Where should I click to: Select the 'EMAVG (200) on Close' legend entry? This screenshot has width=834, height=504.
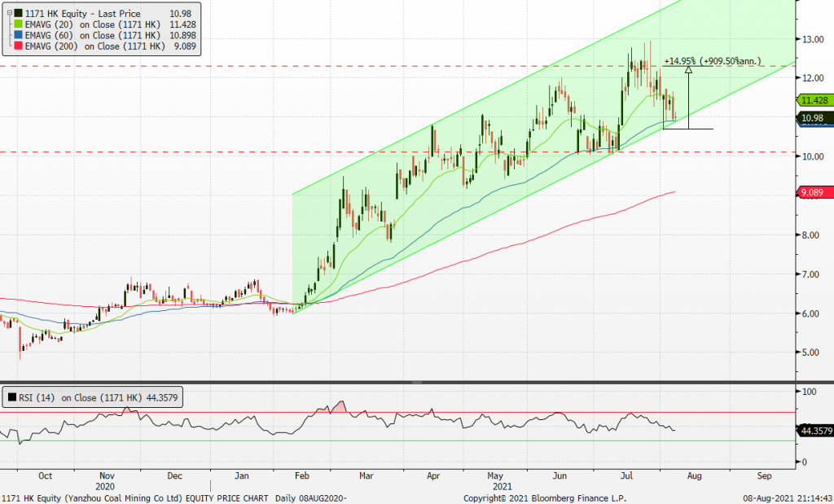pyautogui.click(x=95, y=46)
